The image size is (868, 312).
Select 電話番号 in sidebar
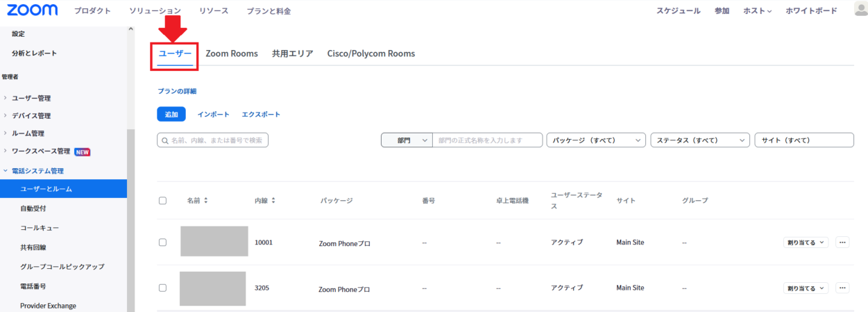(33, 286)
